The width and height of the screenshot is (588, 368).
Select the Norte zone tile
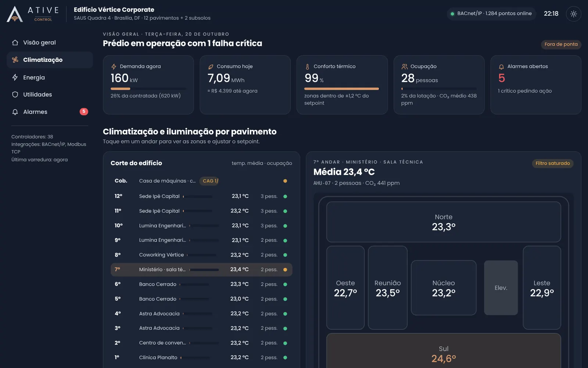coord(444,222)
